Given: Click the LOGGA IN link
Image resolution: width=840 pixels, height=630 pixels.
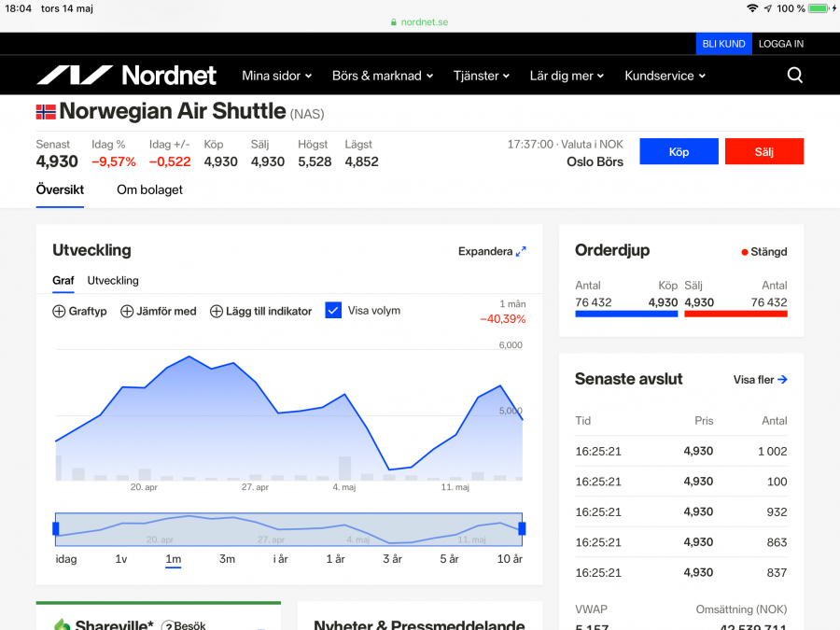Looking at the screenshot, I should pos(781,44).
